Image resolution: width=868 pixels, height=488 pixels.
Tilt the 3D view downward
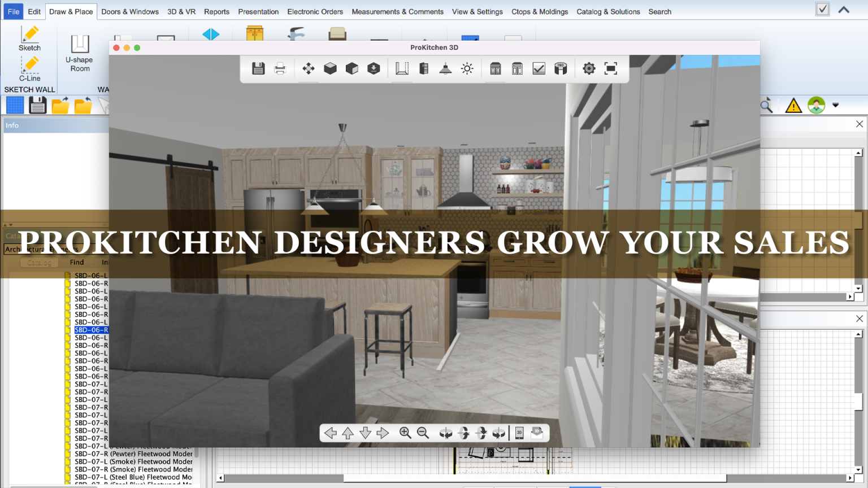pos(481,433)
